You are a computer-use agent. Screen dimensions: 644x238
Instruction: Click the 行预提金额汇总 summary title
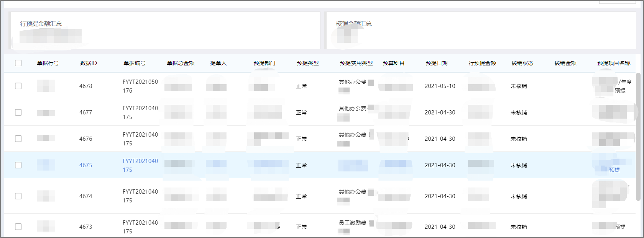pyautogui.click(x=41, y=24)
